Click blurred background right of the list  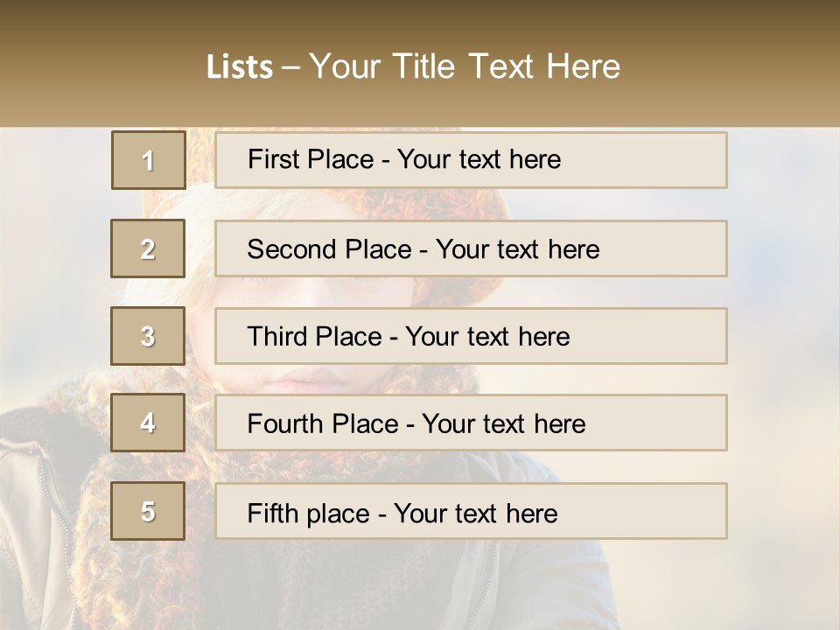tap(783, 332)
